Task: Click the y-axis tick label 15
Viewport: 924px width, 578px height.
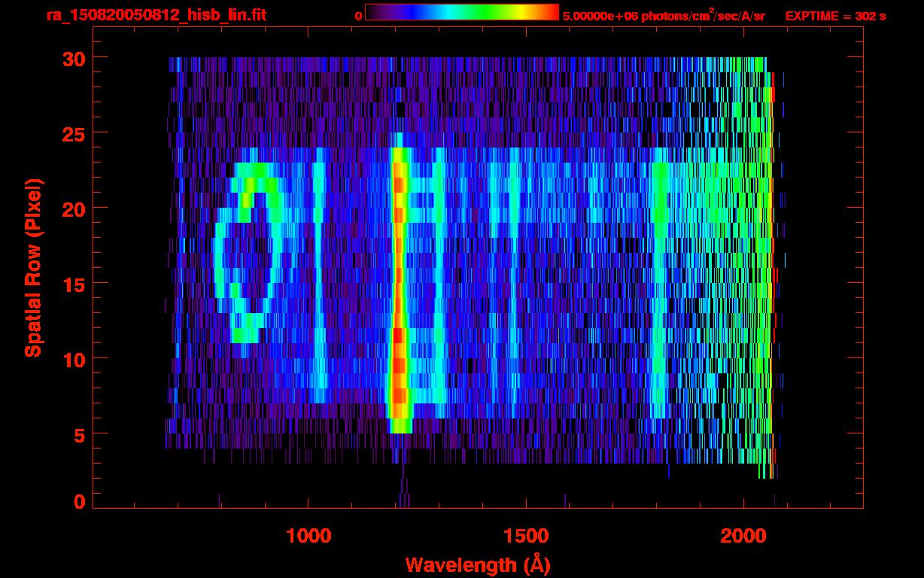Action: [x=73, y=284]
